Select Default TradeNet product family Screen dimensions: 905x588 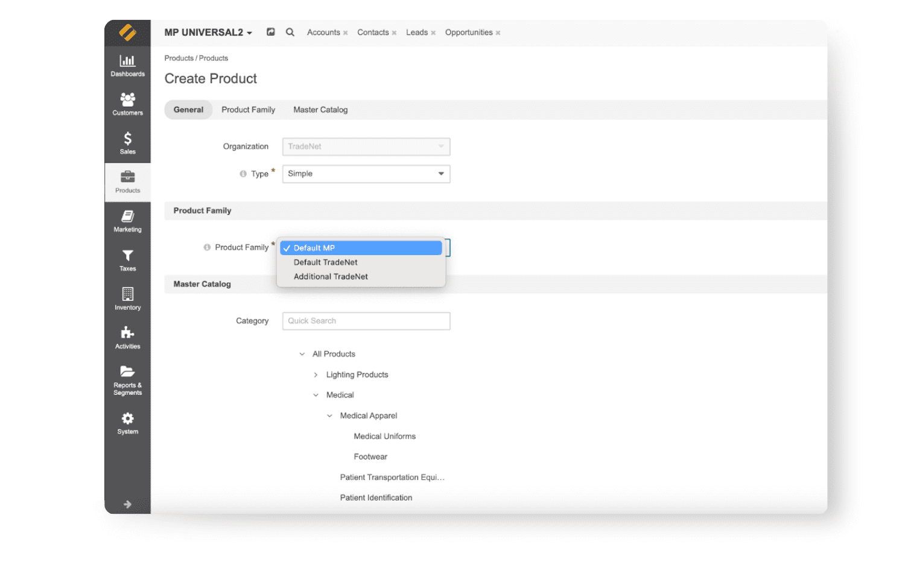point(325,262)
